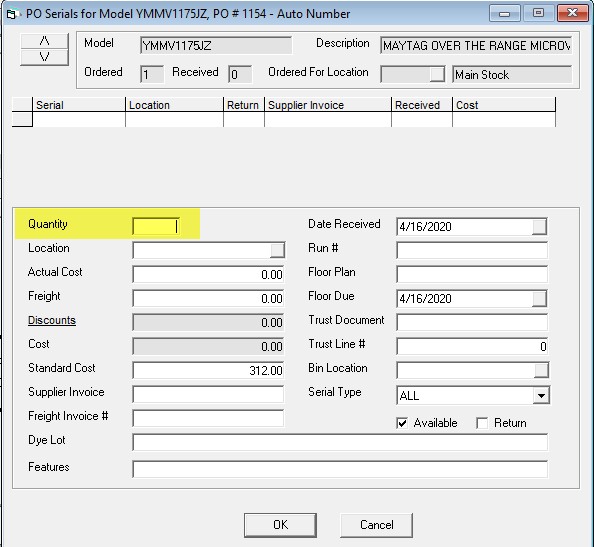
Task: Click the grayed Discounts amount field
Action: click(208, 322)
